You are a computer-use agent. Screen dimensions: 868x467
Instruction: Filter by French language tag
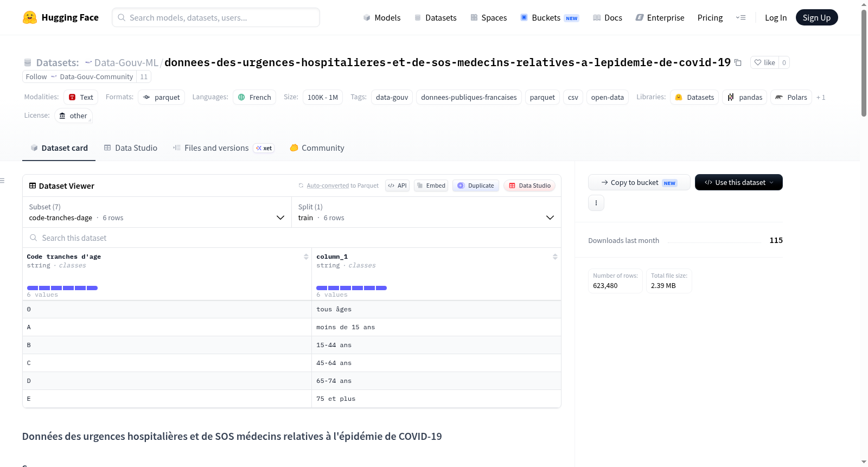pyautogui.click(x=254, y=97)
